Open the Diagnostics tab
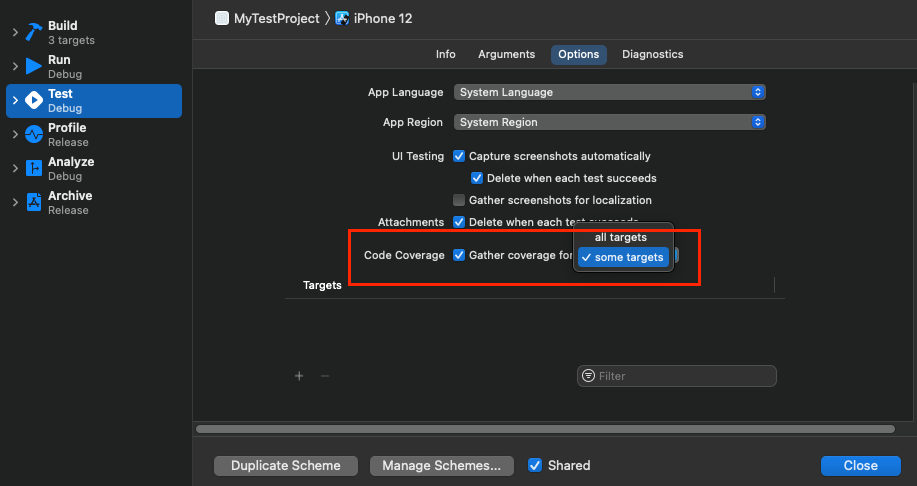The width and height of the screenshot is (917, 486). (x=652, y=54)
